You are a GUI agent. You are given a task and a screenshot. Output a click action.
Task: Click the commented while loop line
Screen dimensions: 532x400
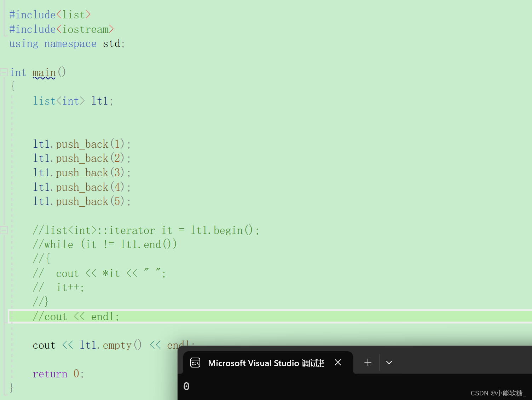click(x=105, y=245)
